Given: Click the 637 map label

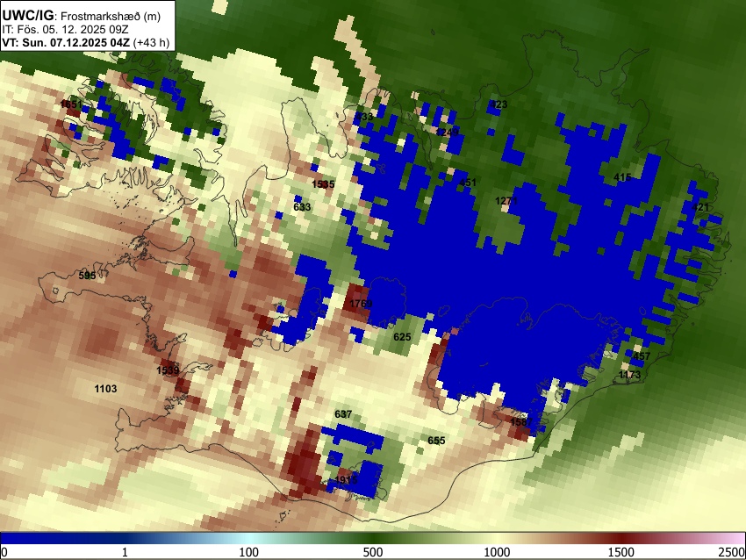Looking at the screenshot, I should [x=343, y=414].
